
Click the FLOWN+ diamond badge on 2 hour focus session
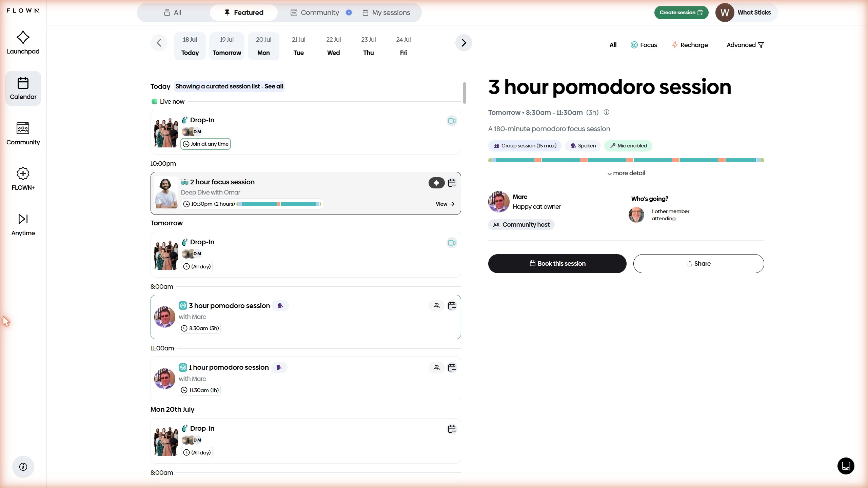[436, 183]
